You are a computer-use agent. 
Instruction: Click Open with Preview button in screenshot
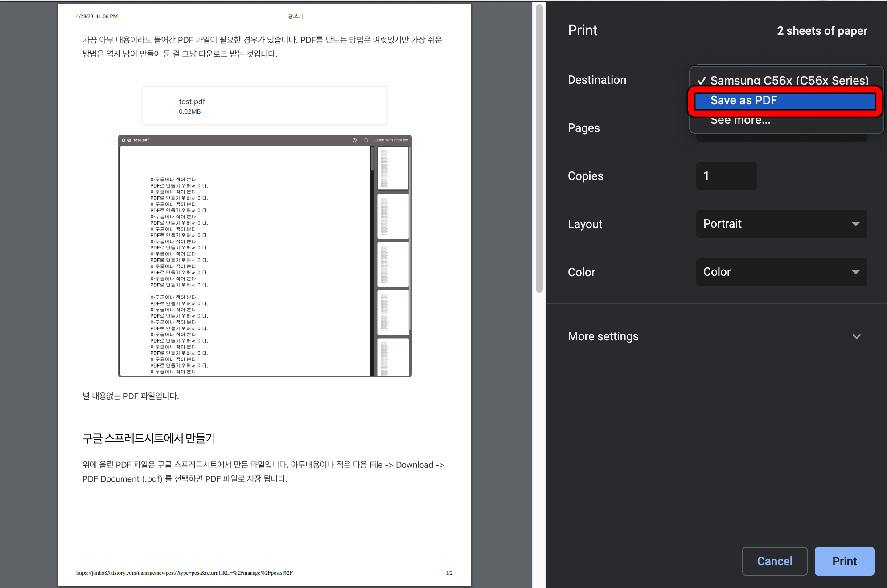(391, 140)
